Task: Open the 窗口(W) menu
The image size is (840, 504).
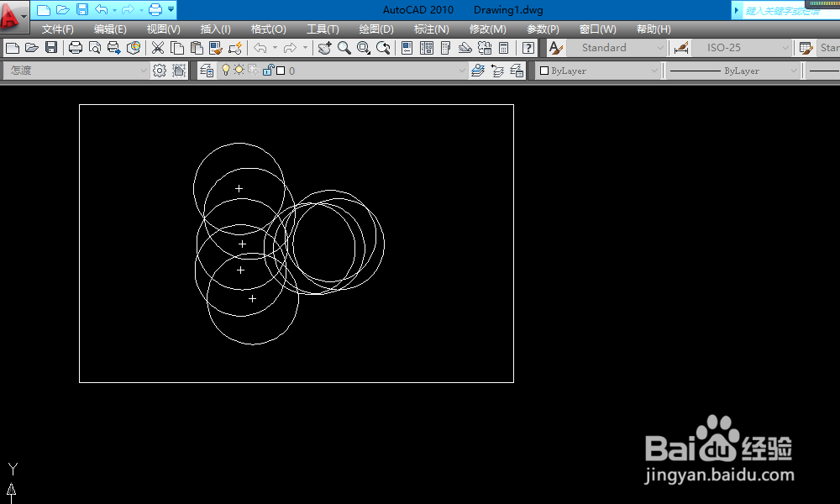Action: 598,29
